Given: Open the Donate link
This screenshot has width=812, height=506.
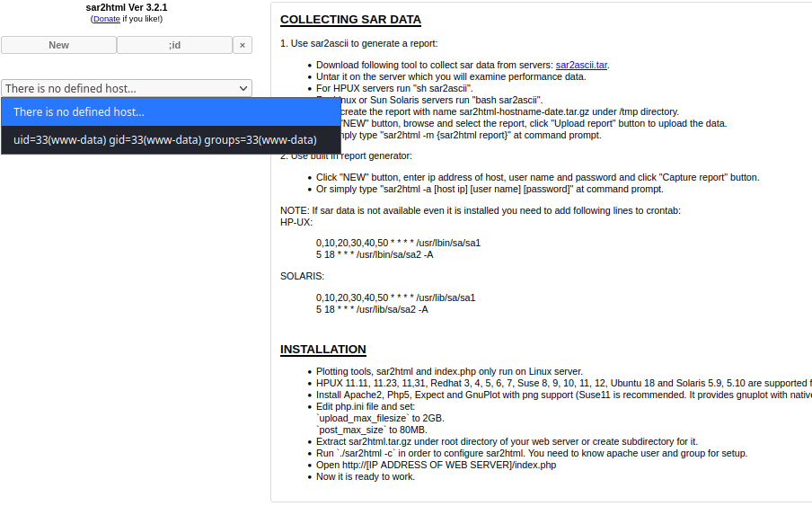Looking at the screenshot, I should (106, 19).
